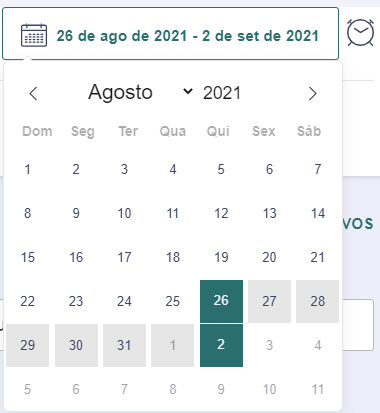
Task: Select August 20 on the calendar
Action: tap(269, 257)
